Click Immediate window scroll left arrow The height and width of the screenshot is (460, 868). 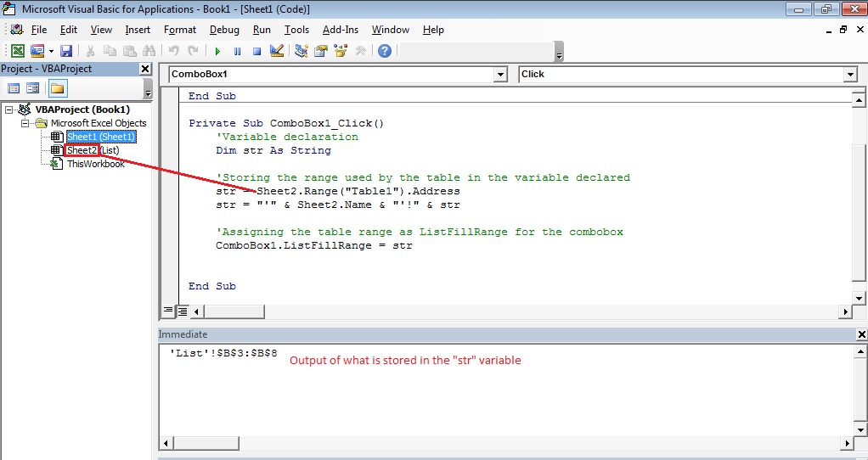(x=166, y=443)
